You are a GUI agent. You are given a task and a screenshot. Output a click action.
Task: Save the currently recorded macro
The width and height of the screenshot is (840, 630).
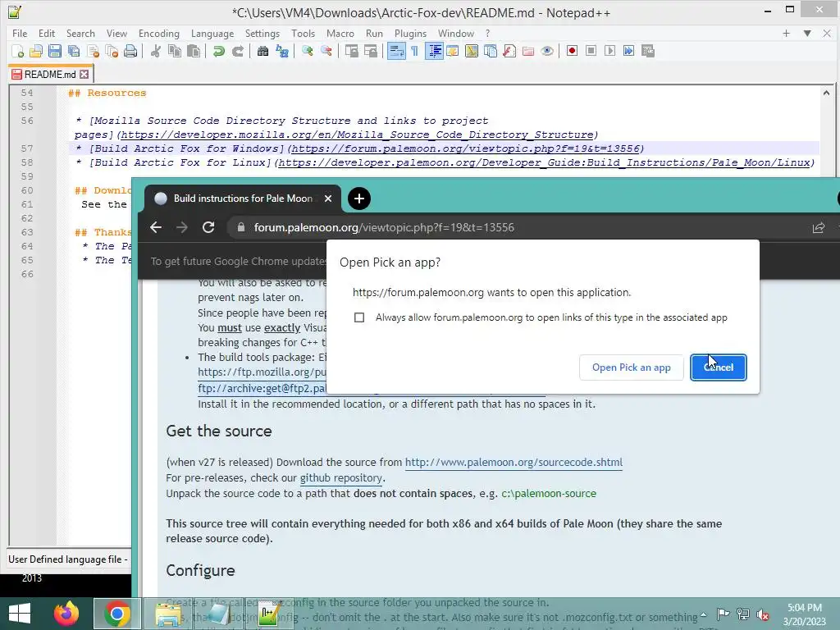[648, 51]
